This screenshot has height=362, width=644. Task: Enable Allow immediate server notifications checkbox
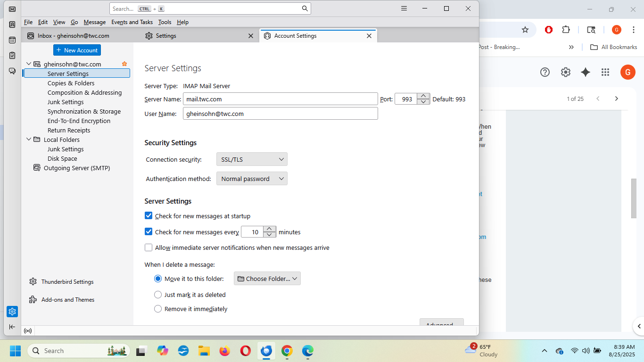pos(149,247)
